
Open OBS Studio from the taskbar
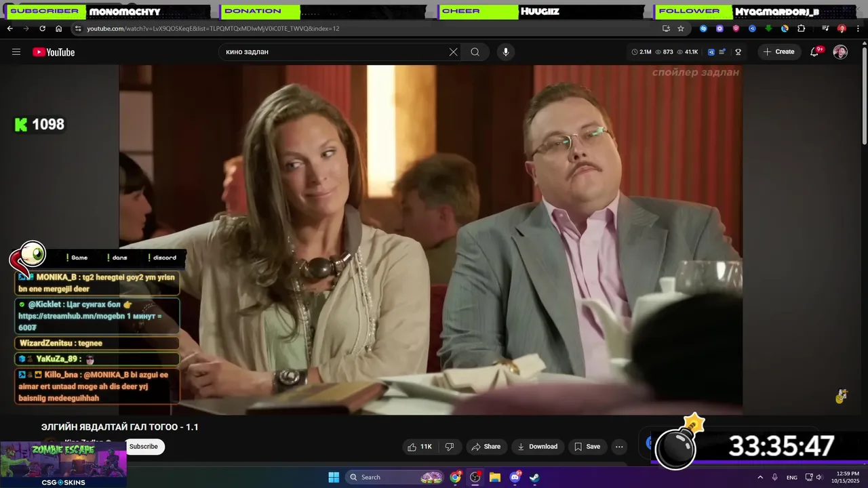tap(475, 477)
